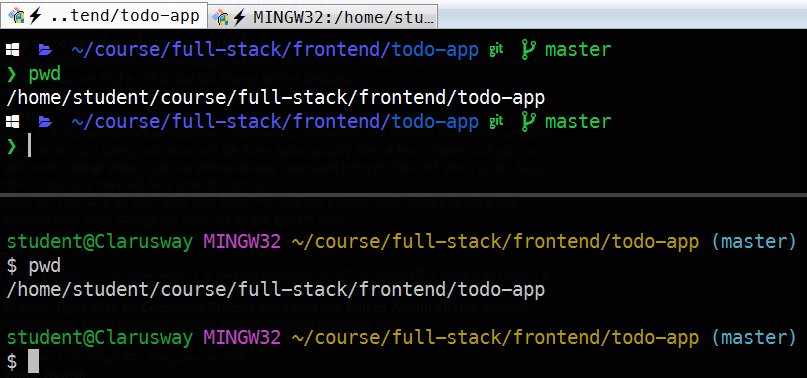Click the first student@Clarusway text in lower pane

[100, 242]
